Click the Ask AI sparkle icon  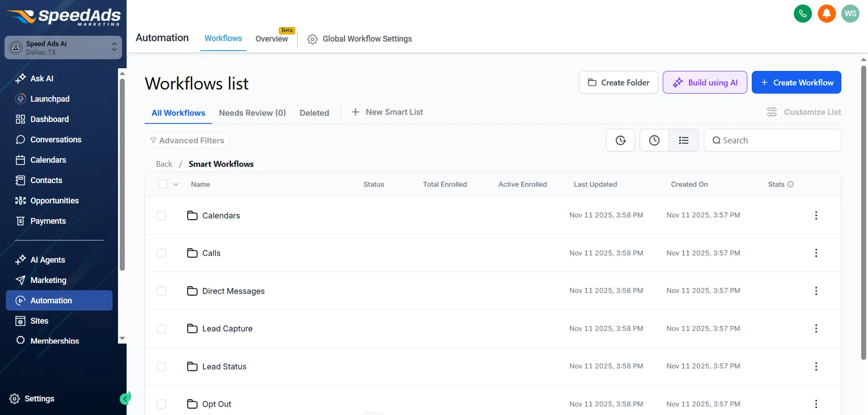coord(20,79)
